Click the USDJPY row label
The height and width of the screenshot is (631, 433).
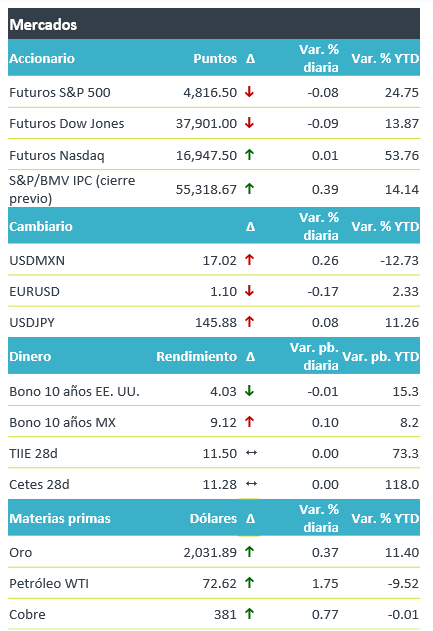(x=32, y=322)
